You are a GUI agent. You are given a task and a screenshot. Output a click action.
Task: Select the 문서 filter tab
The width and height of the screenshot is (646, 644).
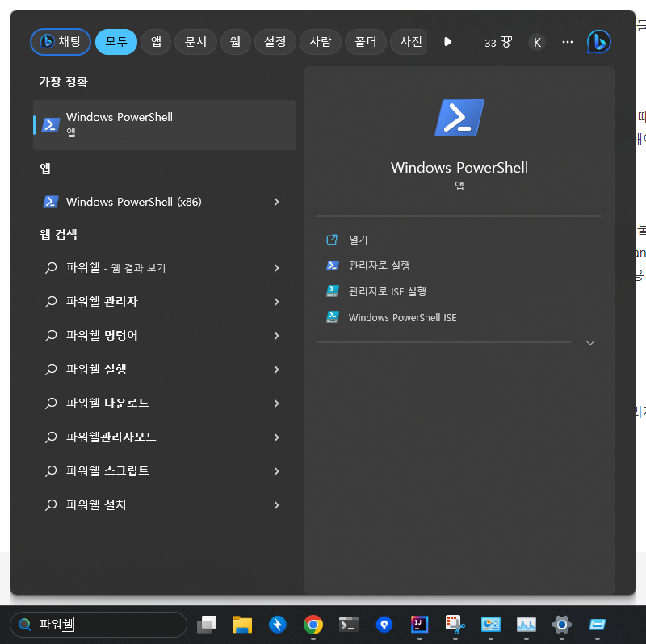coord(195,42)
